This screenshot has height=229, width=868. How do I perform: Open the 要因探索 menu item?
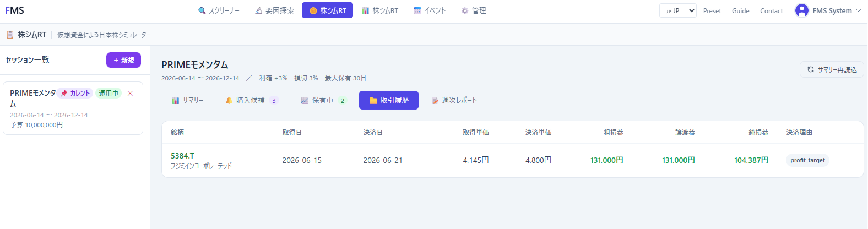tap(274, 10)
